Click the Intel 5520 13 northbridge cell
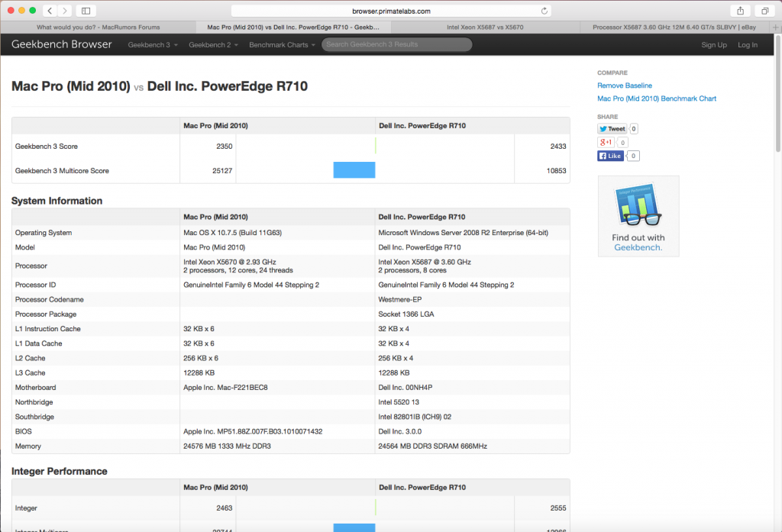Viewport: 782px width, 532px height. pos(399,402)
